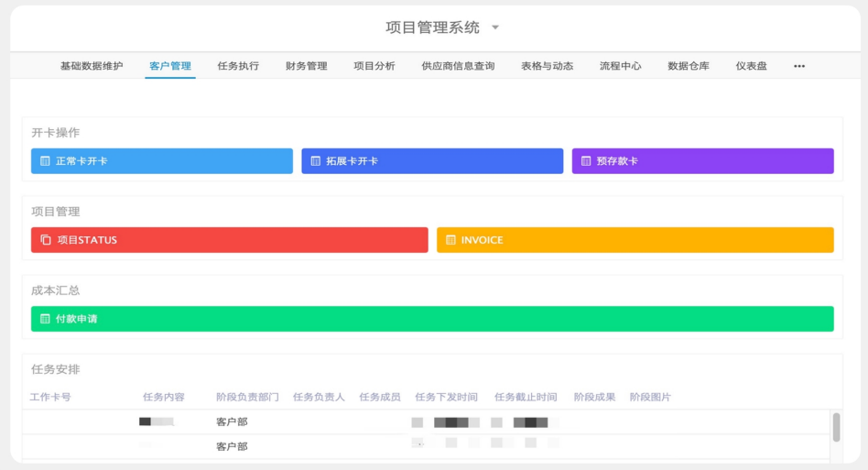Switch to the 基础数据维护 tab
868x470 pixels.
click(92, 66)
